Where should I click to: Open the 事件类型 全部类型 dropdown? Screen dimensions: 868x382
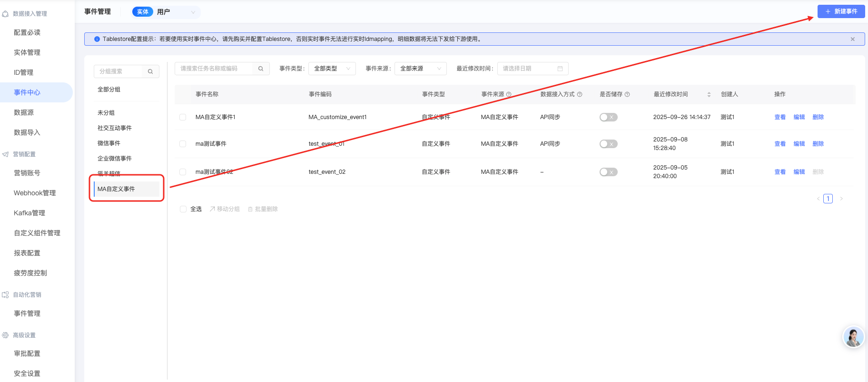click(x=332, y=69)
